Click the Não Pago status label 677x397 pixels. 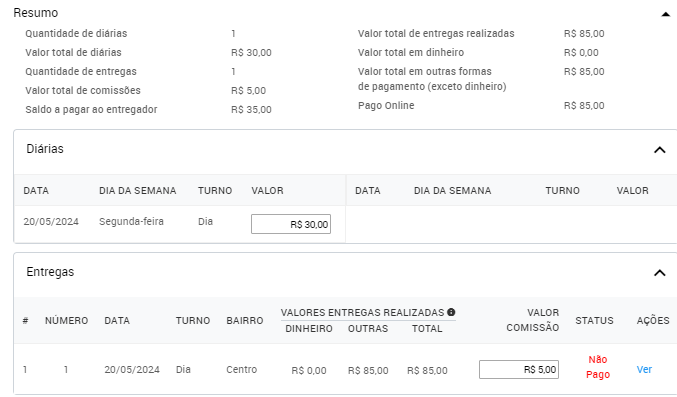point(598,367)
